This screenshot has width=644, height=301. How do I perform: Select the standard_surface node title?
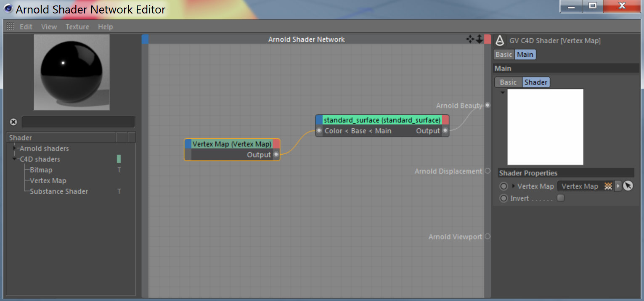pos(382,120)
